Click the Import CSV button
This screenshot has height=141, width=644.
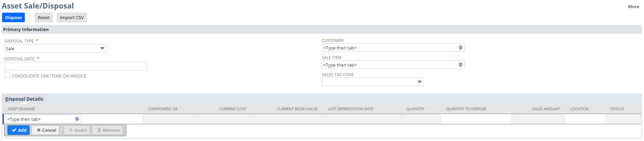[72, 17]
